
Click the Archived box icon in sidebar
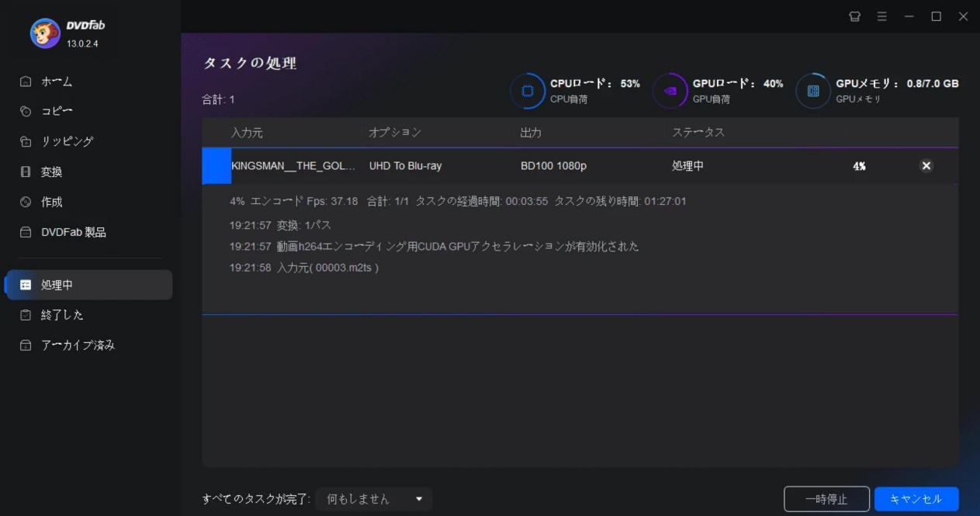(26, 345)
